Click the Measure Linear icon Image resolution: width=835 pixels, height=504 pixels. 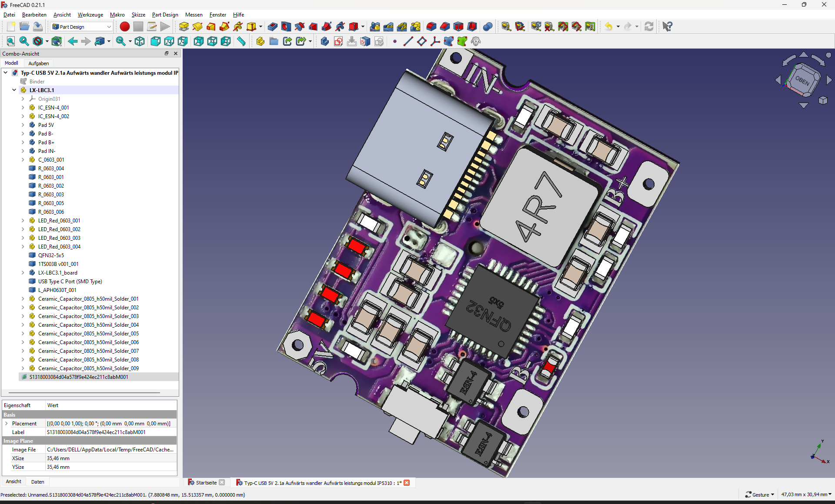[x=506, y=27]
